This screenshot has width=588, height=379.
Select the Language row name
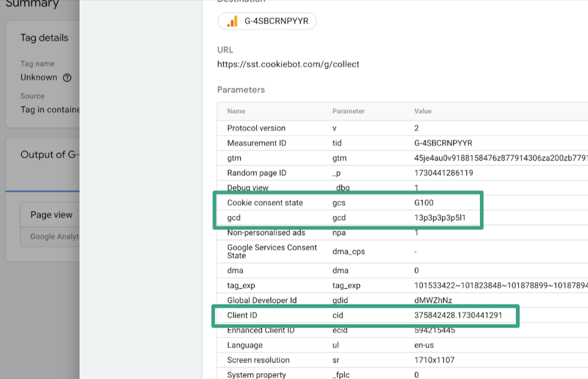(244, 345)
